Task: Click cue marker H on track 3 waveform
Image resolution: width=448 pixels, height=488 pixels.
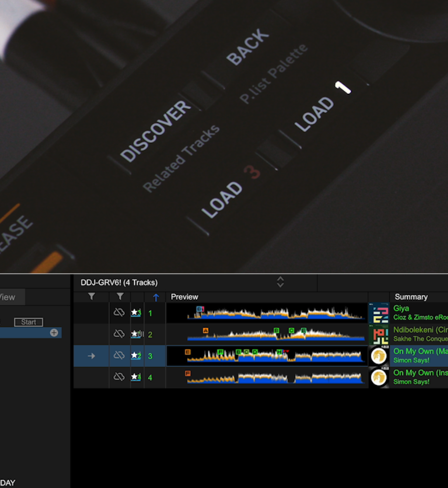Action: 279,352
